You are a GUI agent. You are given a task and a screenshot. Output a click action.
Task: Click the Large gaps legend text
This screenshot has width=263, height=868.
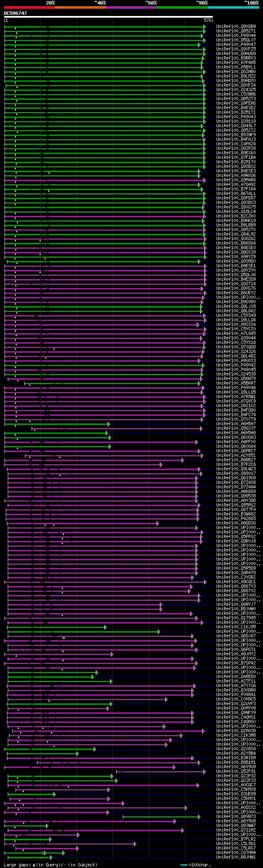[x=51, y=865]
